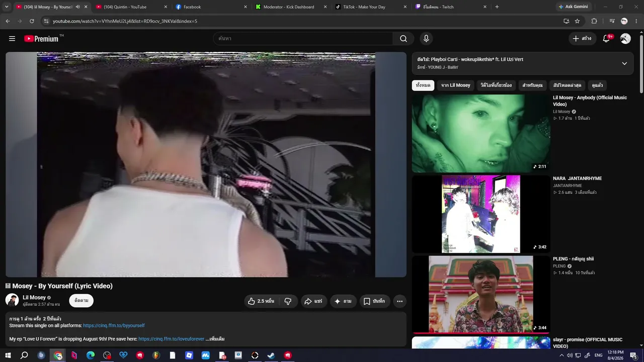644x362 pixels.
Task: Open the cinq.ffm.to/loveuforever link
Action: (172, 339)
